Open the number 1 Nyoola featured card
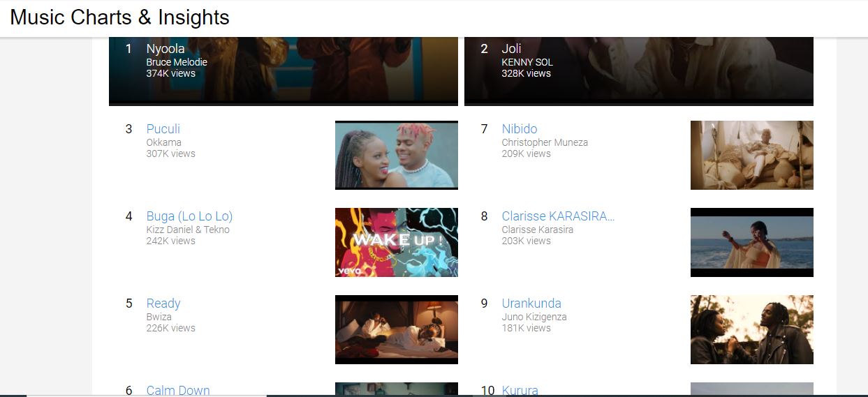Screen dimensions: 868x397 click(284, 71)
